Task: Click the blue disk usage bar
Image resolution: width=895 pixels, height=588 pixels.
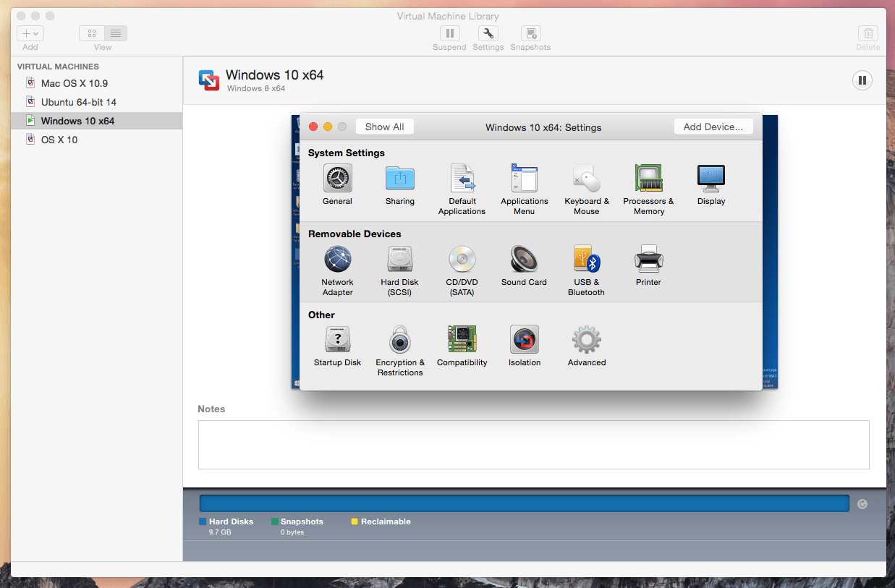Action: [524, 503]
